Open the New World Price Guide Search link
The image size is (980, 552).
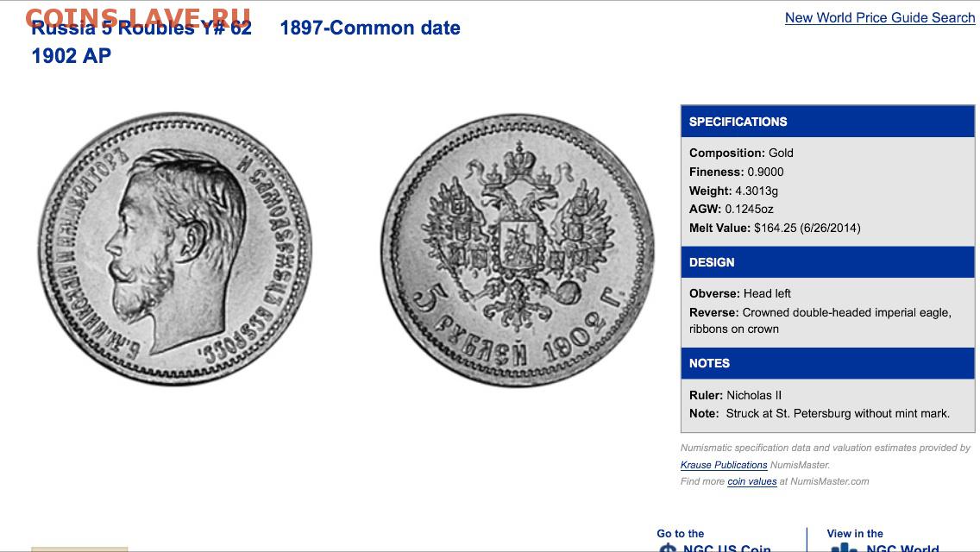tap(879, 17)
